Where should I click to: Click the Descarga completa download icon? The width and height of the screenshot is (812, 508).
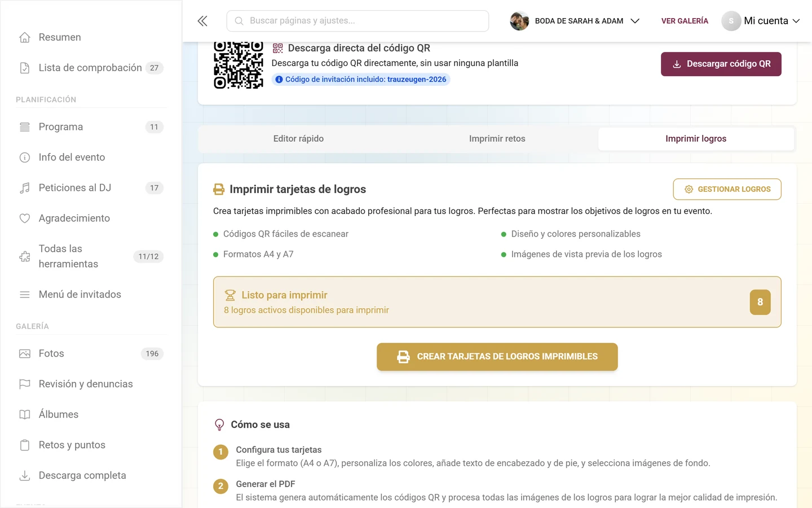click(25, 476)
